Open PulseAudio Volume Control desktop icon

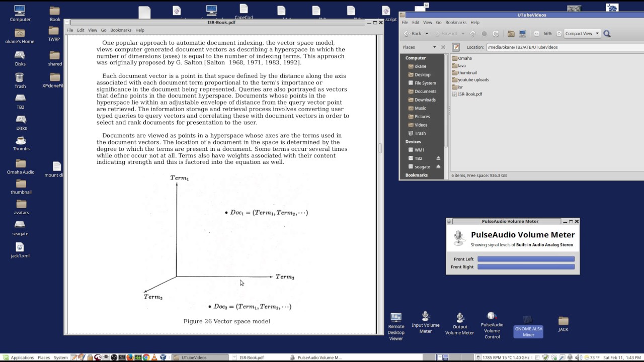coord(492,325)
